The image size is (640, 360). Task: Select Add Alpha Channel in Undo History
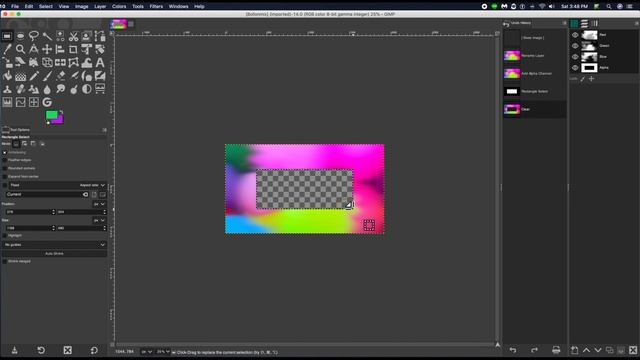(x=534, y=73)
